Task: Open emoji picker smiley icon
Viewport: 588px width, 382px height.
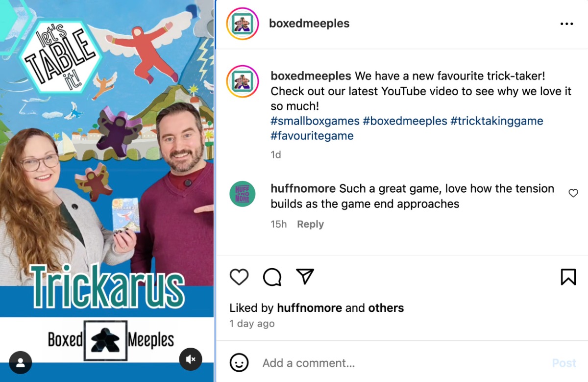Action: point(240,363)
